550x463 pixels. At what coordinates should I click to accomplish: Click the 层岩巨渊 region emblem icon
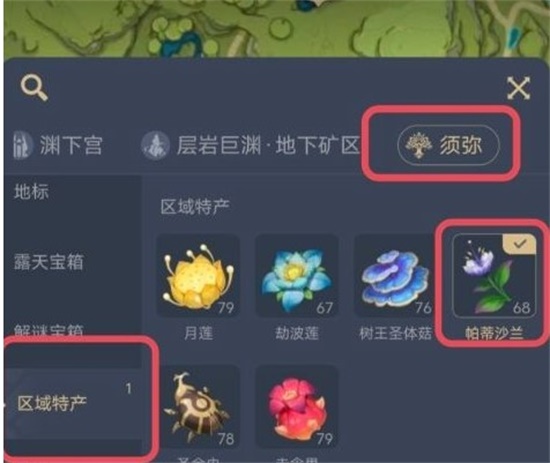click(156, 145)
